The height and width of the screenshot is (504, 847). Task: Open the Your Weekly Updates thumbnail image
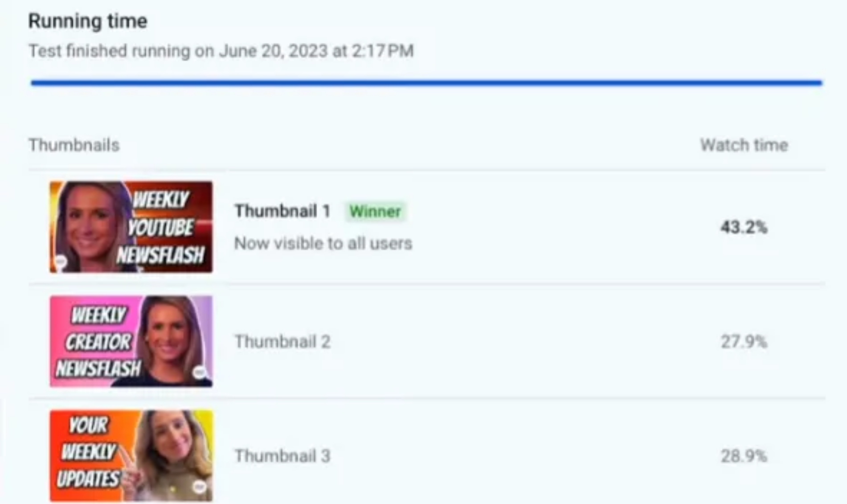[131, 456]
